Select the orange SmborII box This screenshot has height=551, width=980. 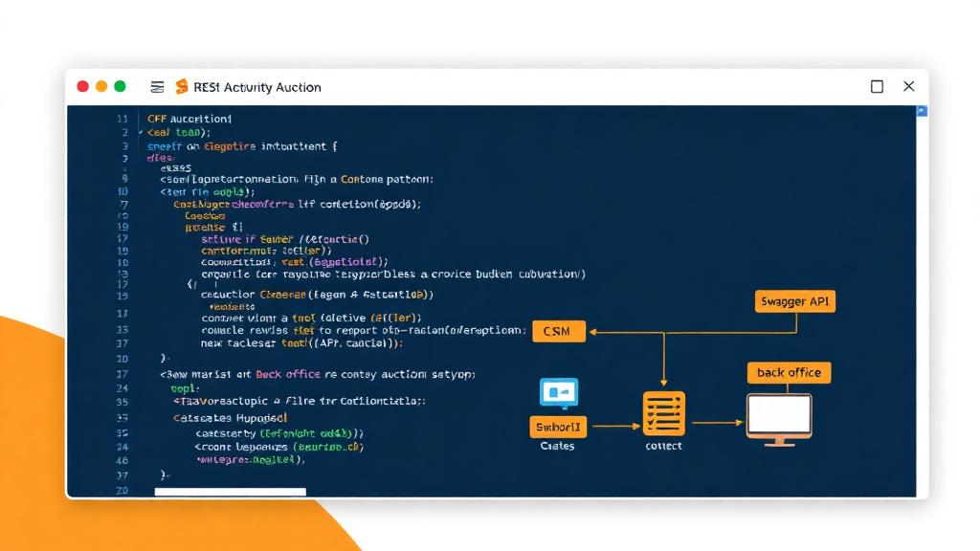pos(558,427)
